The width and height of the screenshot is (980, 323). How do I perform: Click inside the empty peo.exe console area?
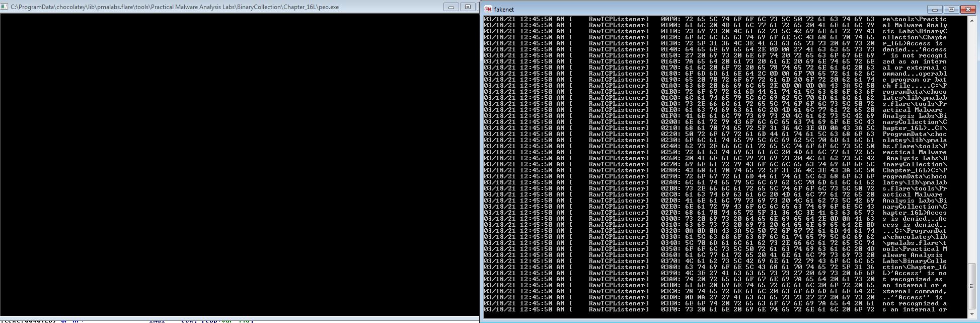click(239, 166)
